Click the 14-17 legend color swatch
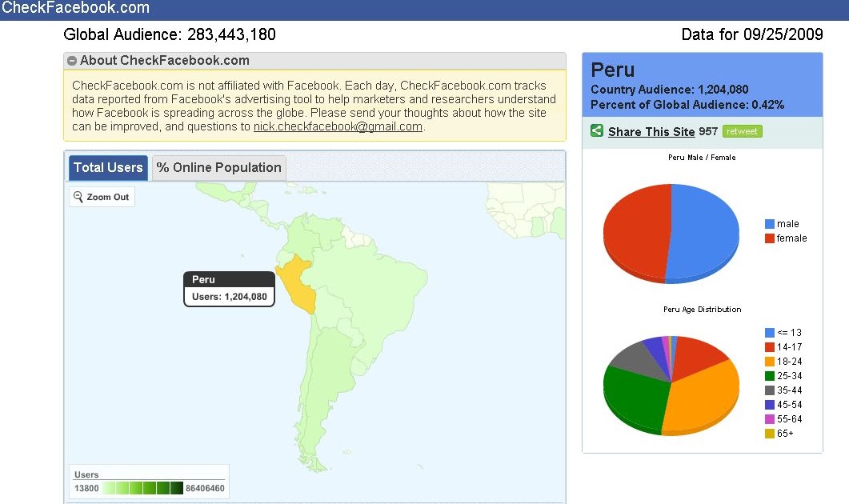This screenshot has height=504, width=849. (770, 347)
